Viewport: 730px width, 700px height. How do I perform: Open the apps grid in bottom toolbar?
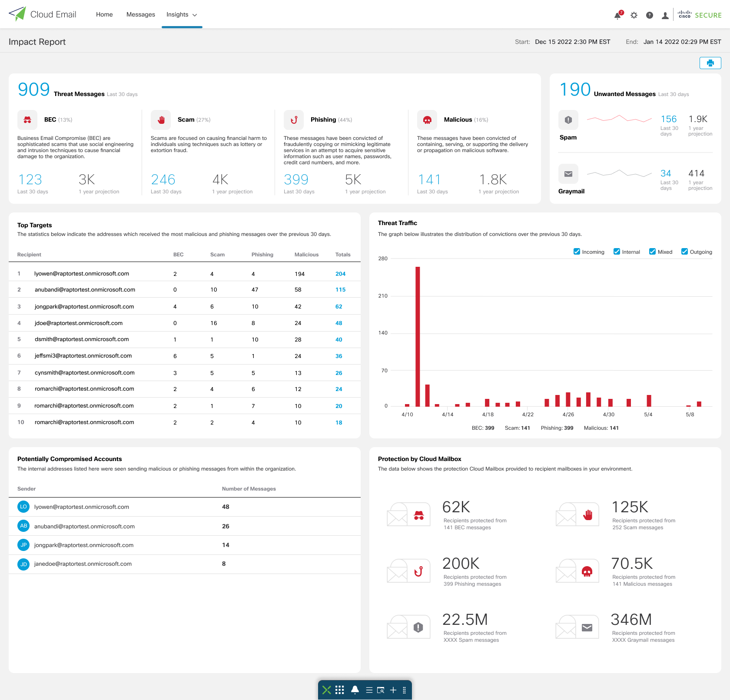point(340,690)
